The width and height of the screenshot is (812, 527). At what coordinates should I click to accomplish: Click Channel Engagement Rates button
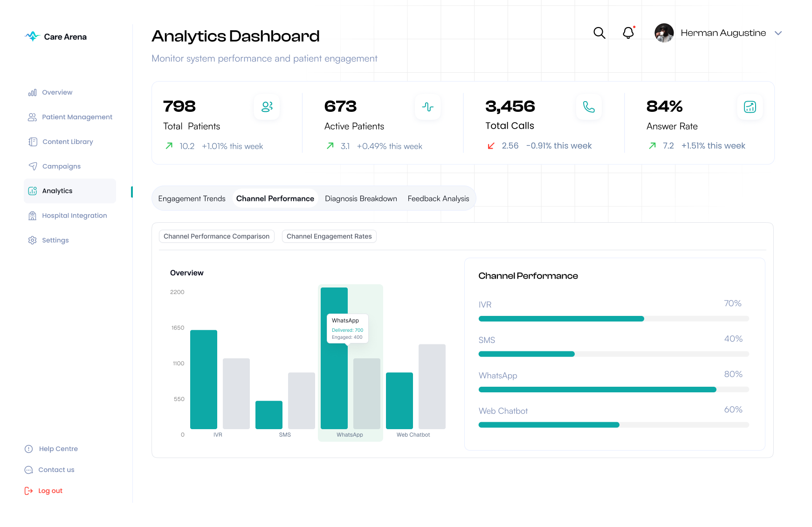coord(329,236)
